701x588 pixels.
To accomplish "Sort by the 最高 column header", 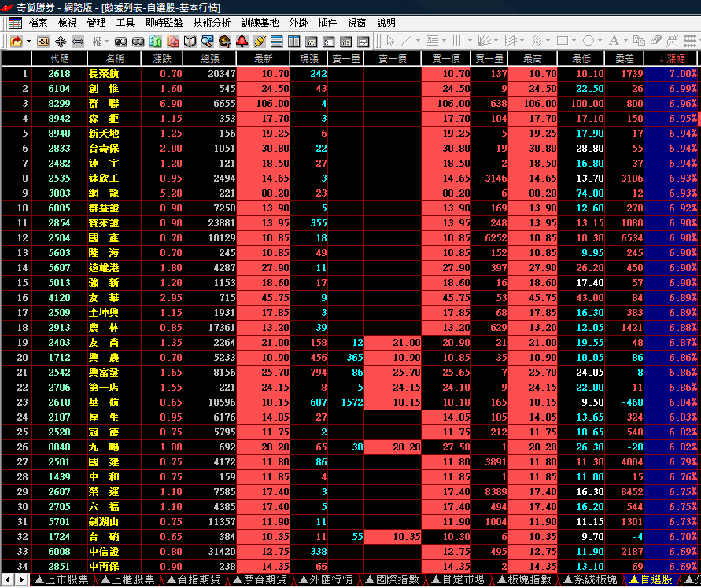I will pyautogui.click(x=533, y=58).
